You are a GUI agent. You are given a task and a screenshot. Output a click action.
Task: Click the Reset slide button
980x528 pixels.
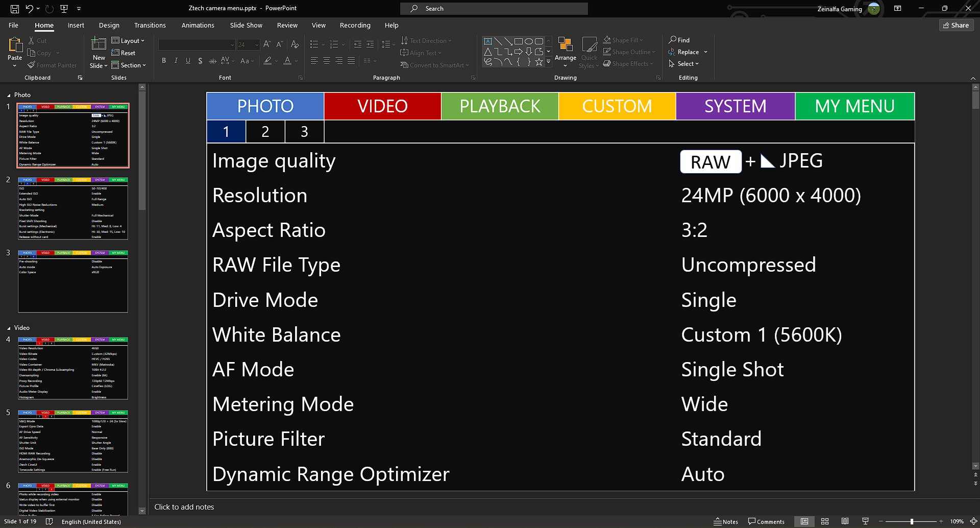124,53
